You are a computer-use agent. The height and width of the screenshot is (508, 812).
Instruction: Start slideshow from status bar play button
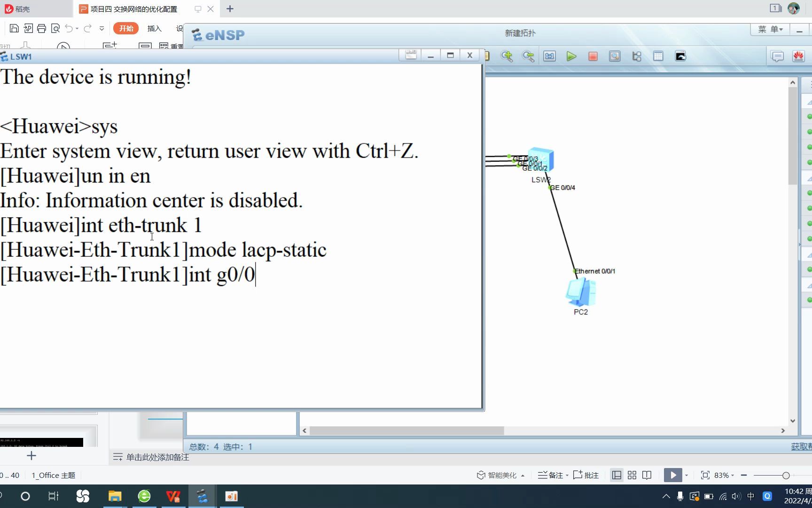point(673,475)
